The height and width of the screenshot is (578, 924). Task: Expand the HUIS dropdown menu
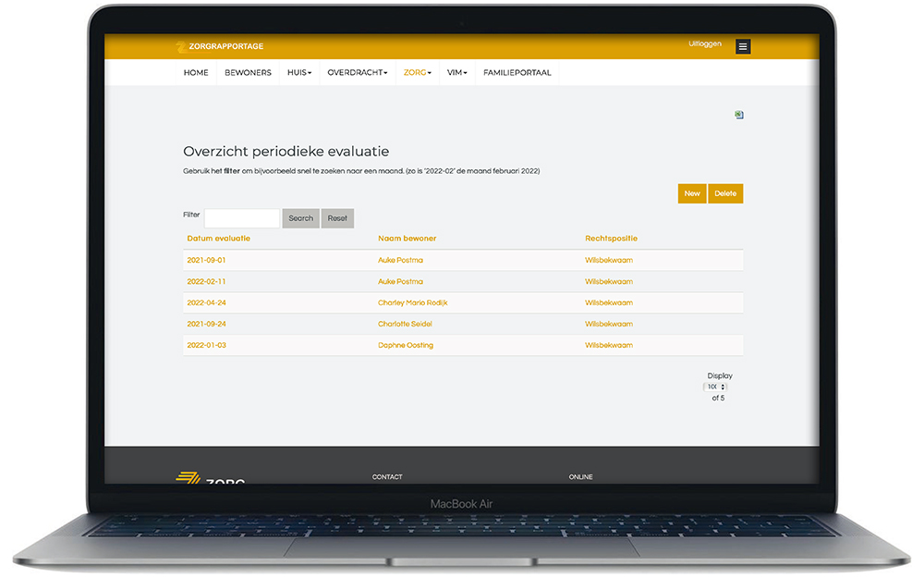[x=299, y=73]
